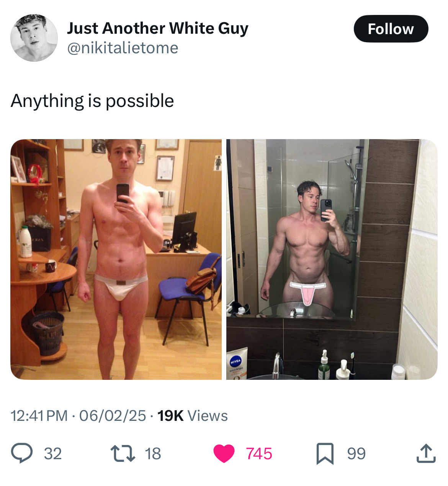Image resolution: width=448 pixels, height=486 pixels.
Task: Click the round profile avatar picture
Action: click(x=34, y=38)
